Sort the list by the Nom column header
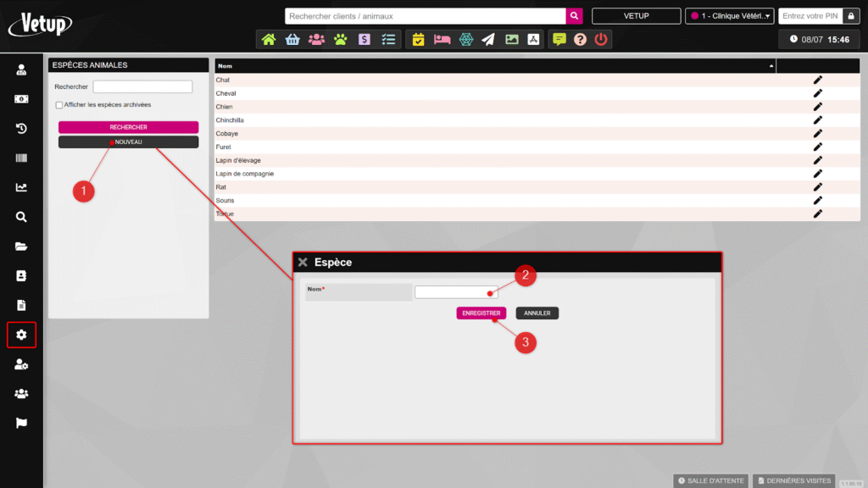The height and width of the screenshot is (488, 868). click(x=495, y=65)
